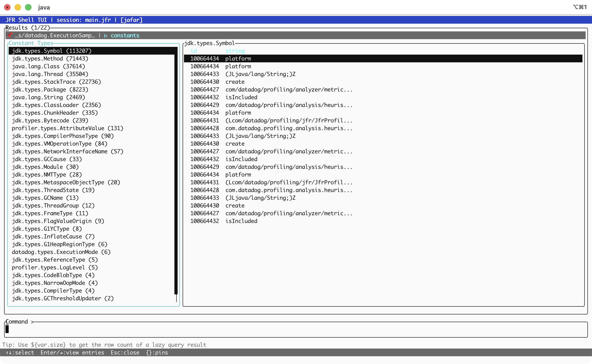Switch to the …s/datadog.ExecutionSamp… breadcrumb tab
Screen dimensions: 592x364
[55, 35]
